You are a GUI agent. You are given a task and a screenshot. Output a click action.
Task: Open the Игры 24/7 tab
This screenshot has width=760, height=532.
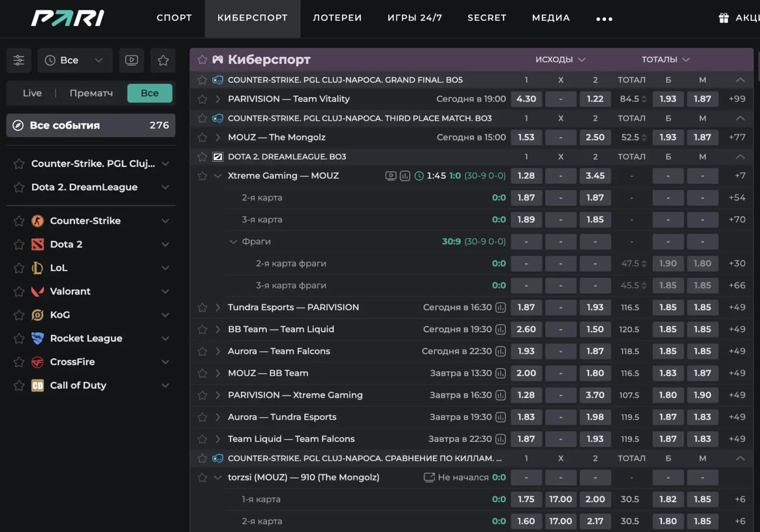(x=415, y=18)
